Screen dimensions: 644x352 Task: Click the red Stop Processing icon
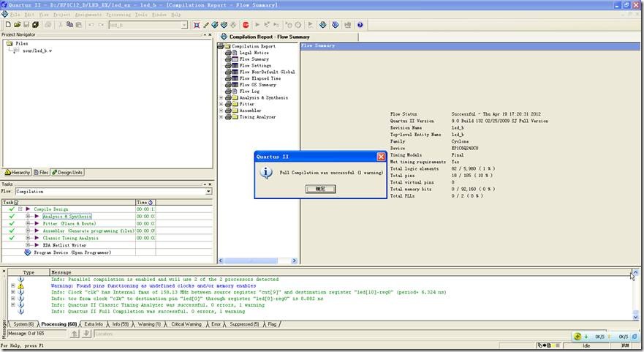tap(246, 25)
